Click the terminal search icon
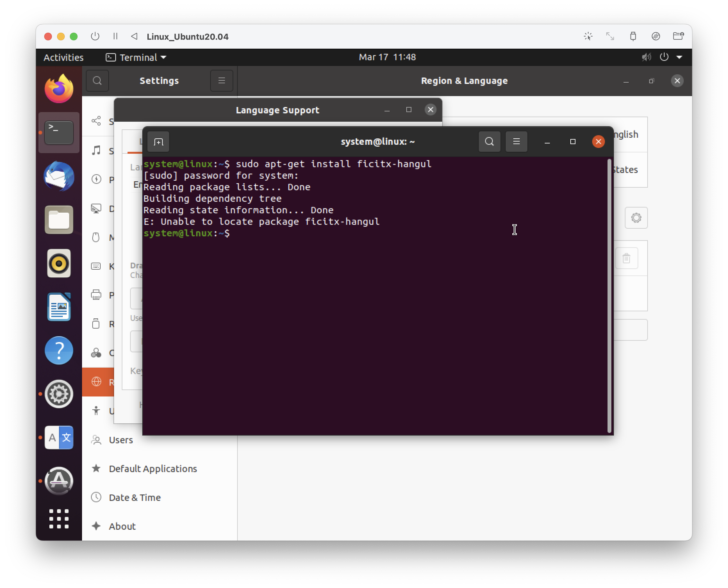 click(489, 142)
